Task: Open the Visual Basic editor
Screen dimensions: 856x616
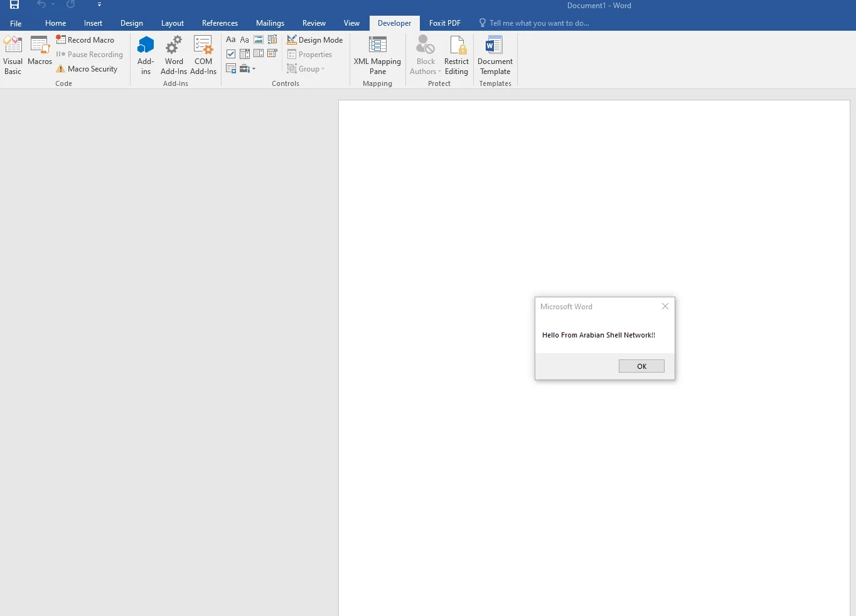Action: click(13, 55)
